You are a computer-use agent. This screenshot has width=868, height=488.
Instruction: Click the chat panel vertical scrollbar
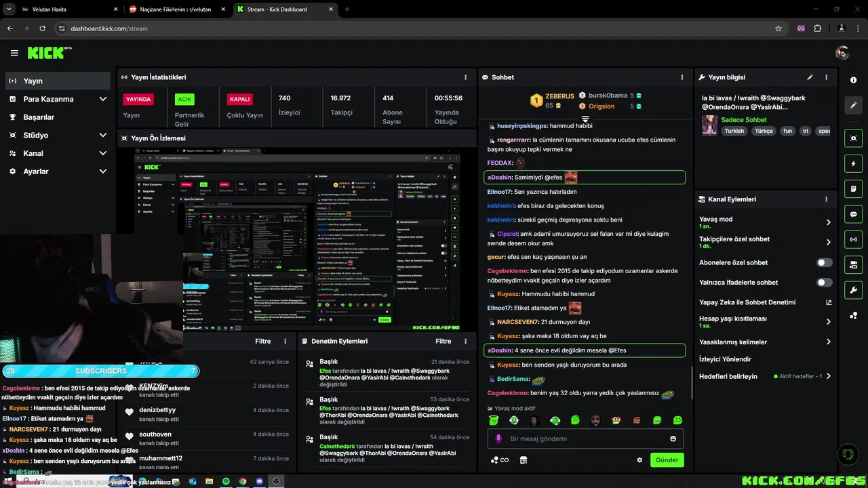click(692, 383)
